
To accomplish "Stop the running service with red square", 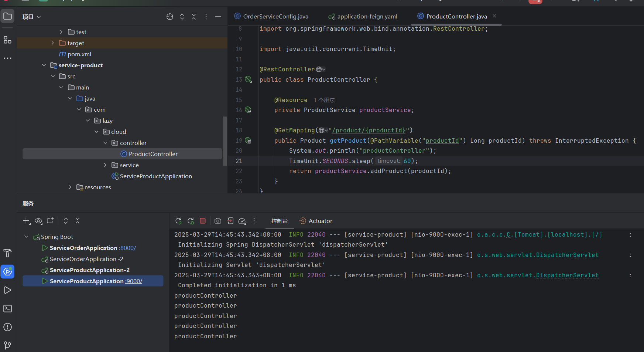I will [203, 221].
